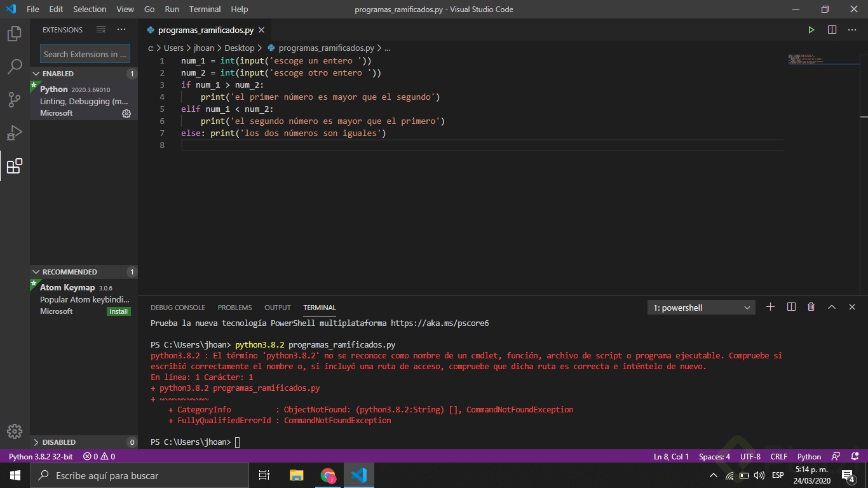Run the Python file with the play button
This screenshot has width=868, height=488.
coord(811,29)
